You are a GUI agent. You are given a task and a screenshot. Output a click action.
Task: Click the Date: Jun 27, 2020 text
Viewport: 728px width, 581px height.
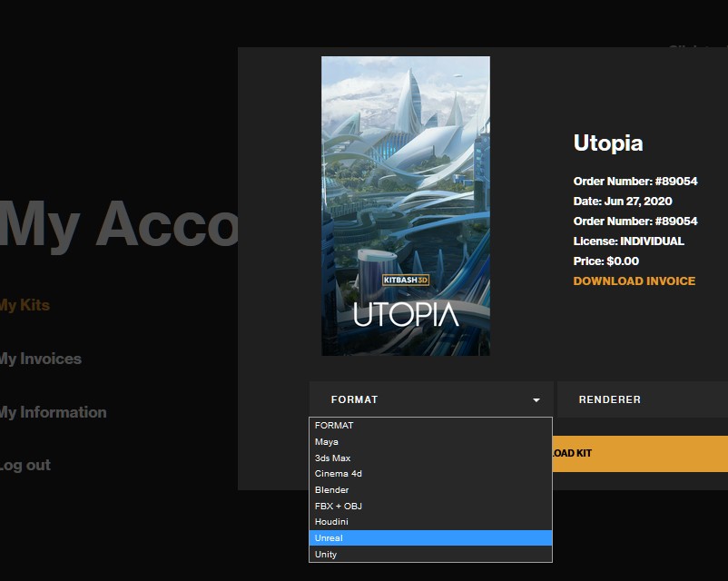click(x=623, y=202)
